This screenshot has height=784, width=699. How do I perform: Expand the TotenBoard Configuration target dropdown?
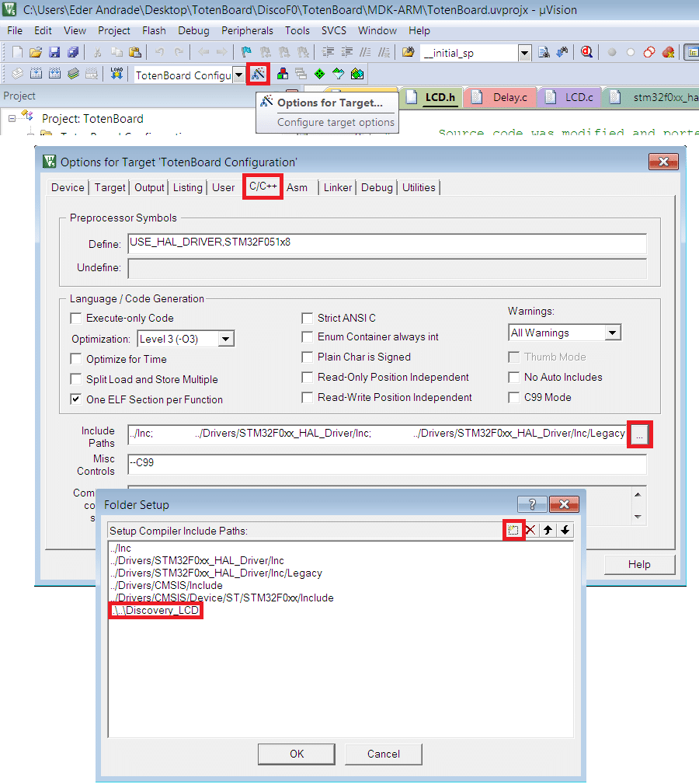click(x=238, y=75)
